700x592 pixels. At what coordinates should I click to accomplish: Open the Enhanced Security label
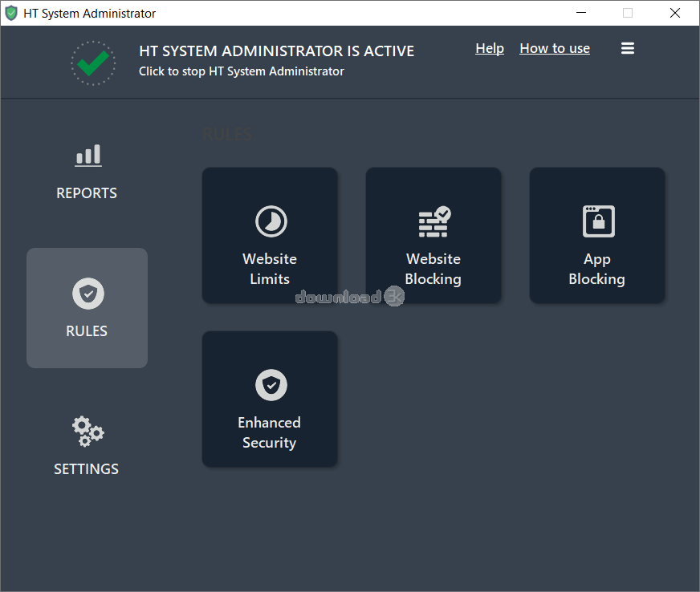point(269,432)
